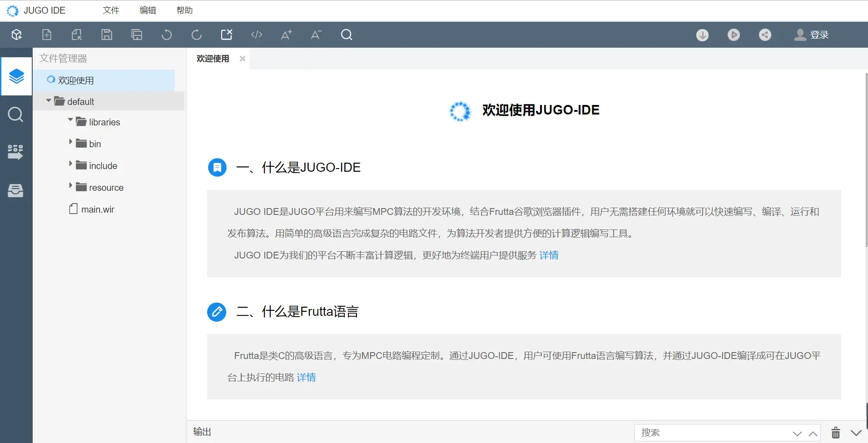Image resolution: width=868 pixels, height=443 pixels.
Task: Open the 帮助 menu
Action: [x=184, y=10]
